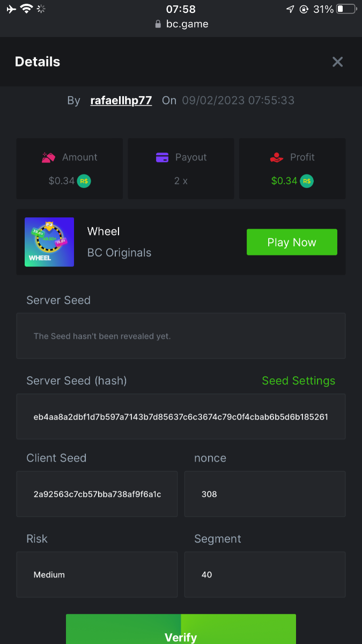The width and height of the screenshot is (362, 644).
Task: Click the Profit hand icon
Action: 276,157
